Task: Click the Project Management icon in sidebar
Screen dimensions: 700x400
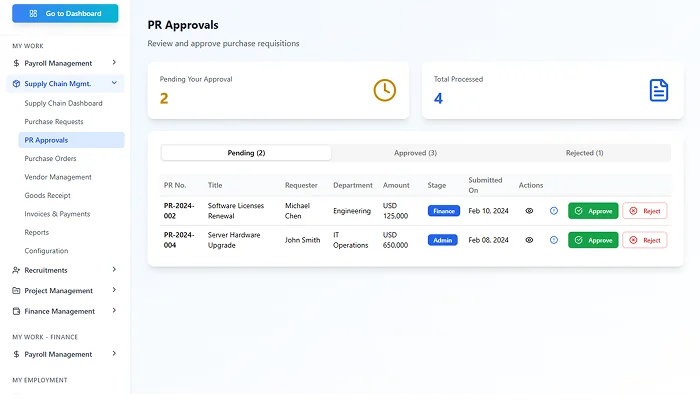Action: click(16, 291)
